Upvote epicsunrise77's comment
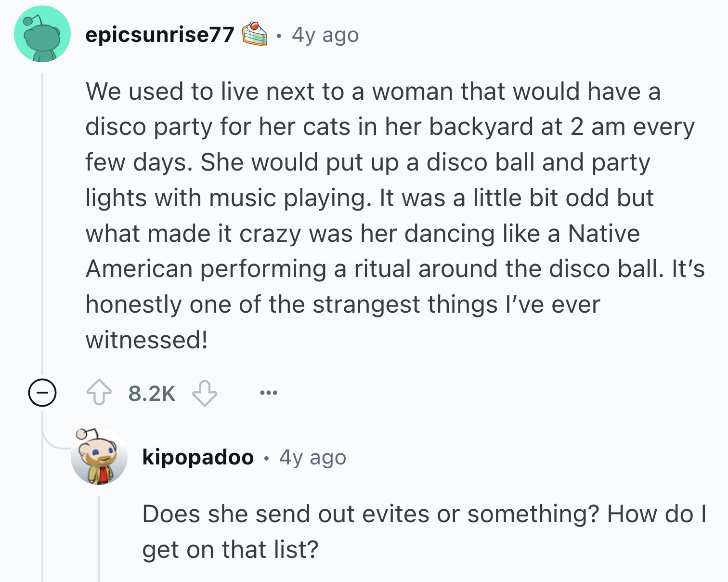The image size is (728, 582). [x=99, y=393]
